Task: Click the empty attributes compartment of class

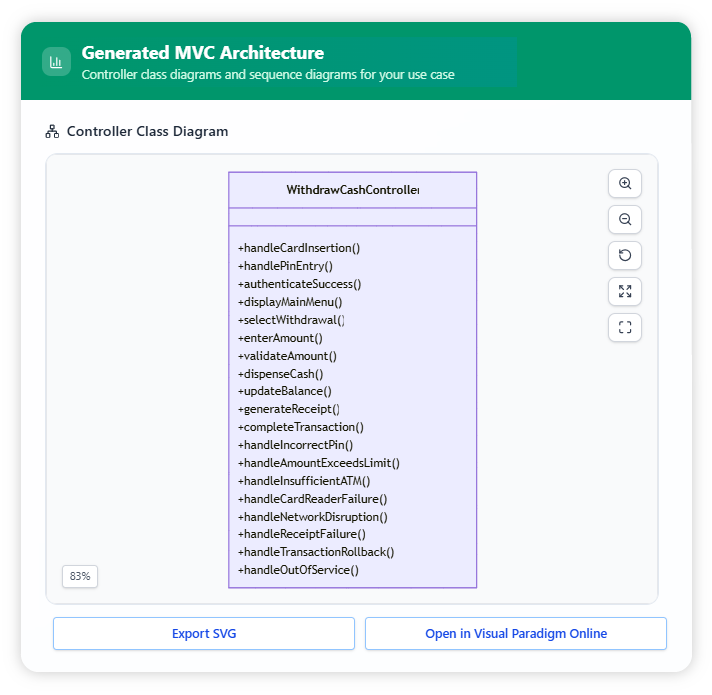Action: point(352,217)
